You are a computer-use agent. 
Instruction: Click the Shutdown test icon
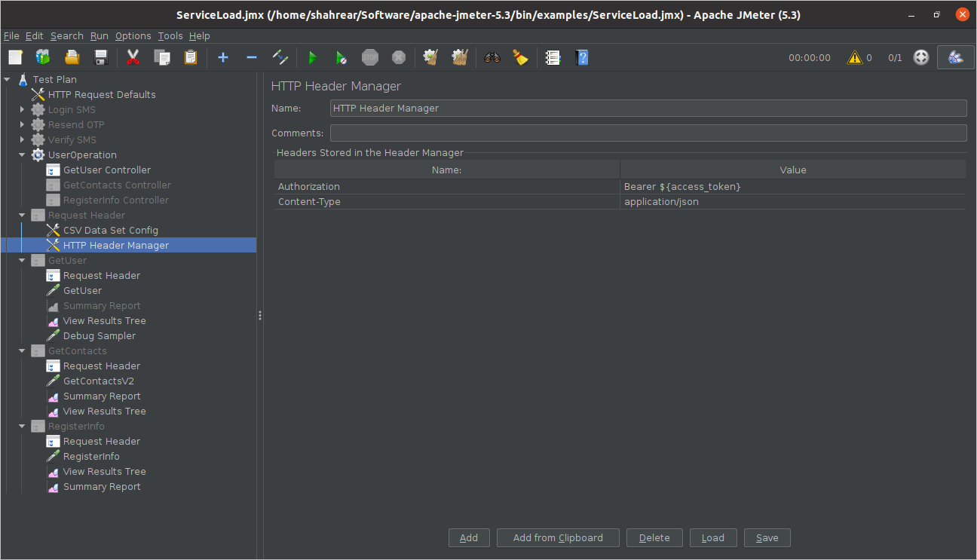[399, 57]
